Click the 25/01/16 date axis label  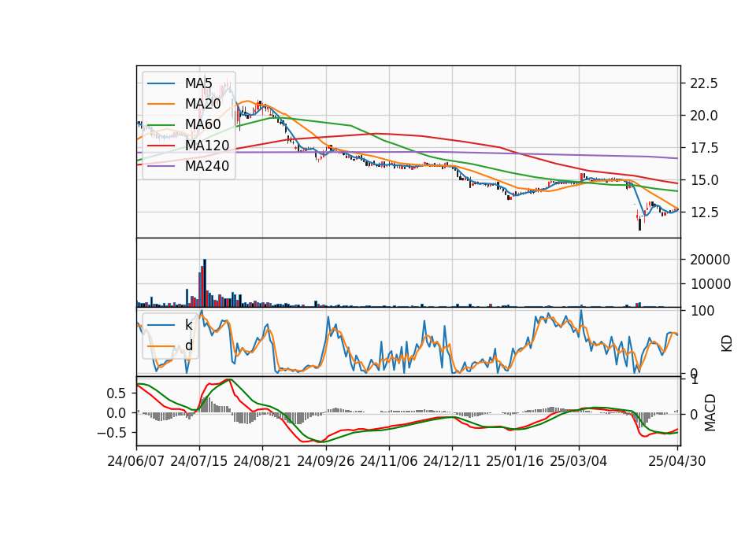click(x=515, y=461)
